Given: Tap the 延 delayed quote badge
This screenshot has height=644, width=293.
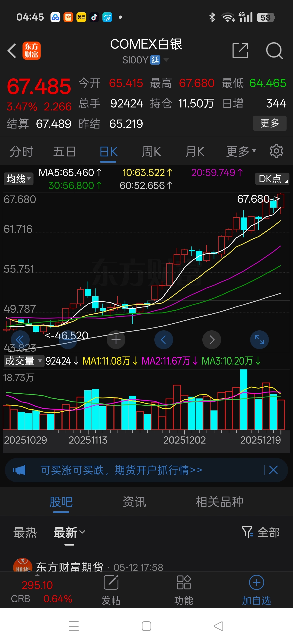Looking at the screenshot, I should coord(155,60).
